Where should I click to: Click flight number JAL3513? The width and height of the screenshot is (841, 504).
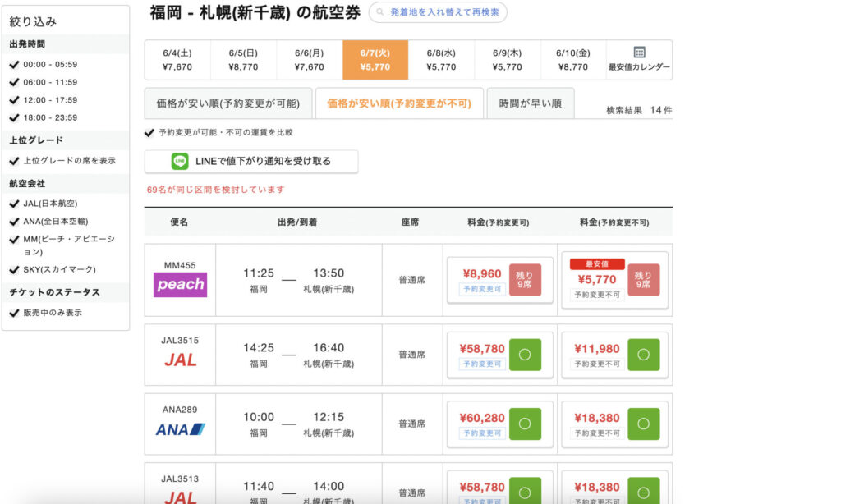click(x=180, y=479)
